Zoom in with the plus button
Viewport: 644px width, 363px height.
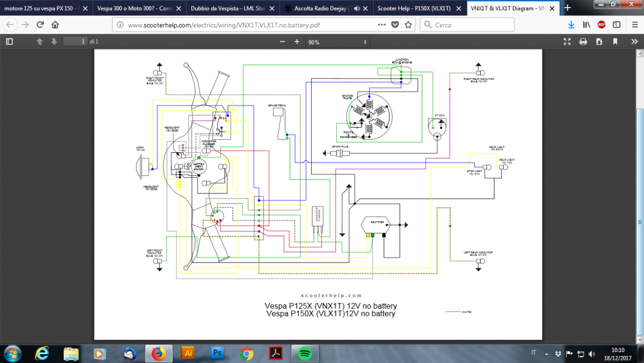tap(297, 41)
